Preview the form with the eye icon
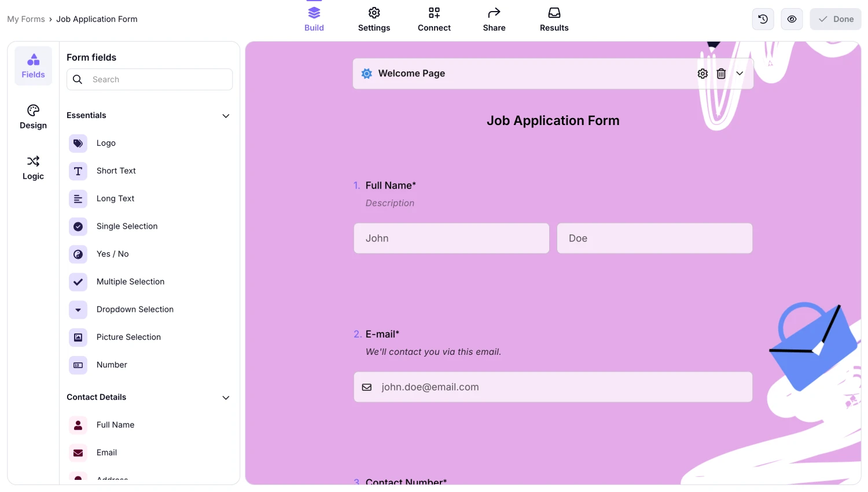Viewport: 868px width, 492px height. (792, 19)
